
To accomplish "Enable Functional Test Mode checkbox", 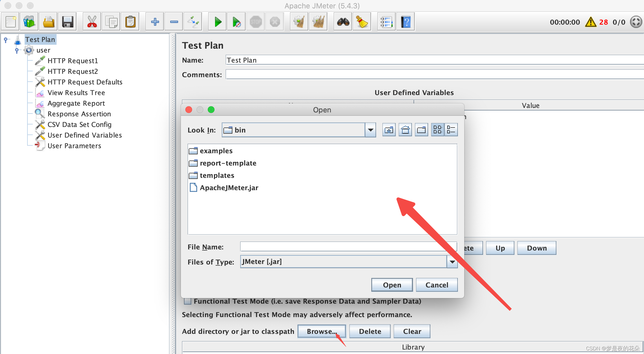I will 188,301.
